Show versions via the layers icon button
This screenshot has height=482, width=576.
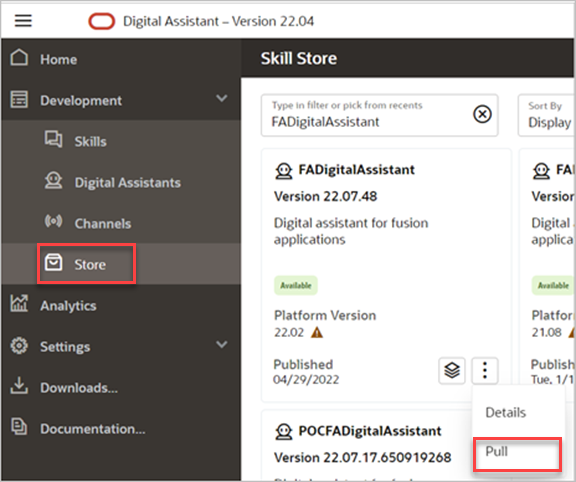[452, 370]
